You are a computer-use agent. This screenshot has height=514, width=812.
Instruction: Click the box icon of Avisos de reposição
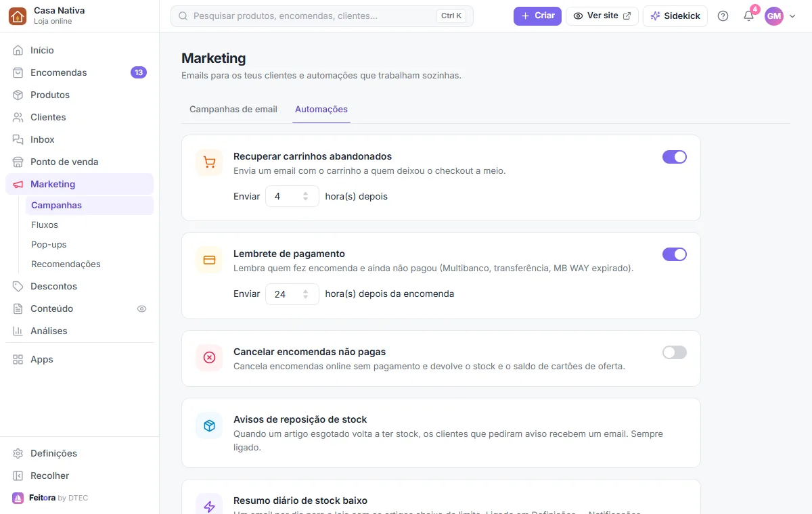tap(209, 425)
